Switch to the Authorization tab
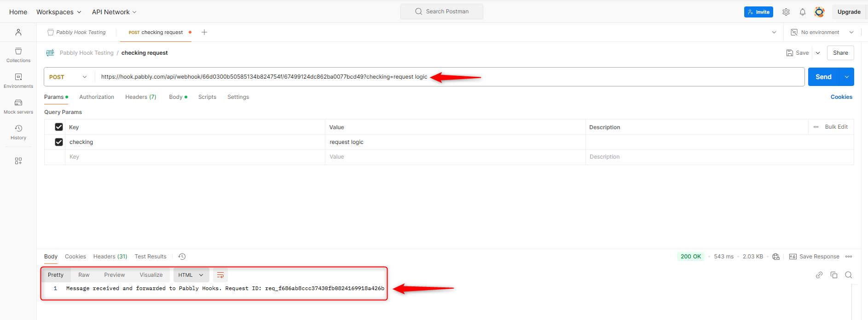Viewport: 868px width, 320px height. pyautogui.click(x=97, y=97)
